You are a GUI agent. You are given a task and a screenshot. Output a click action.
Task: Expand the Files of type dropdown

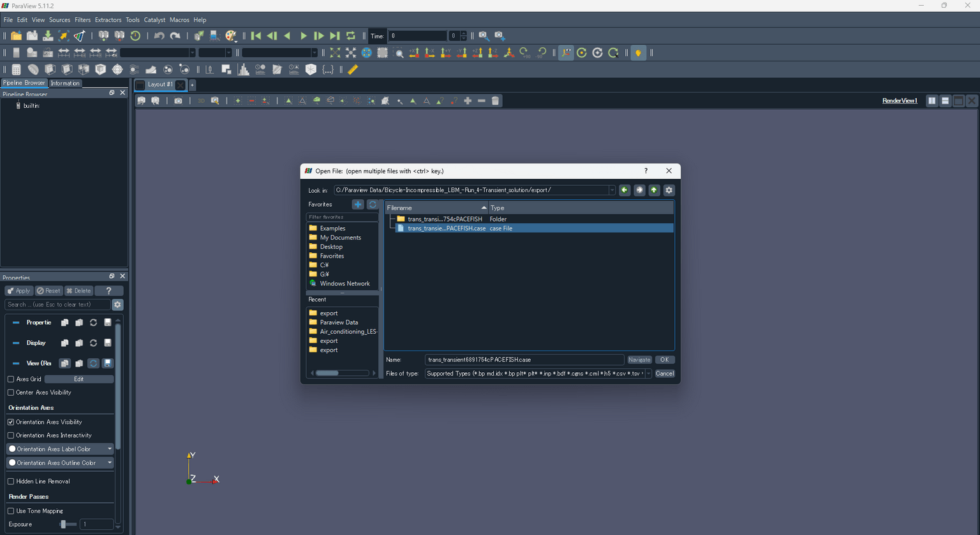(x=648, y=374)
